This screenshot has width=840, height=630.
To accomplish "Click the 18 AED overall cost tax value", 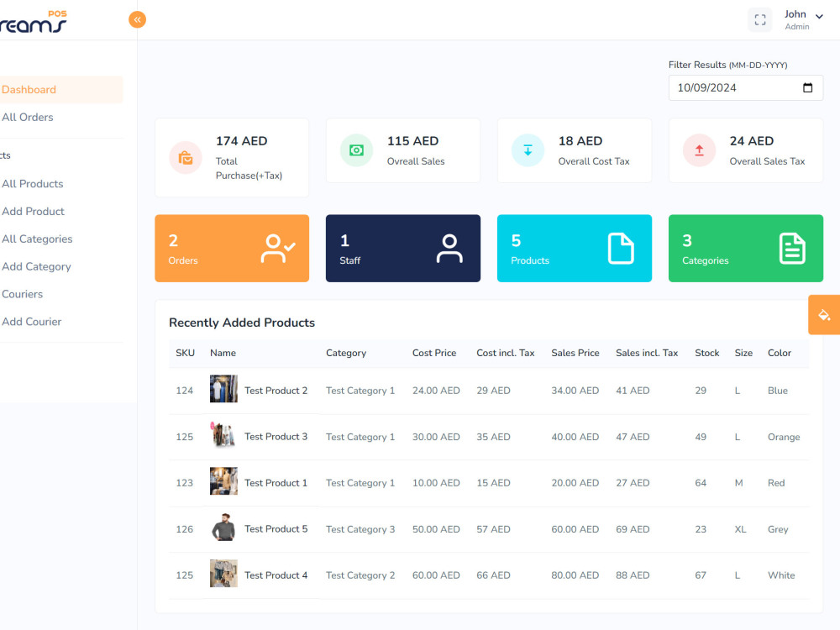I will (580, 141).
